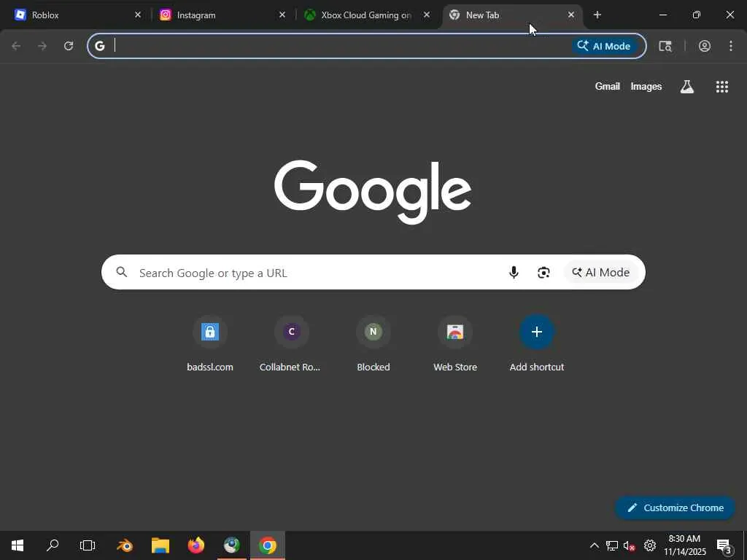Open the tab search side panel icon

click(x=665, y=46)
